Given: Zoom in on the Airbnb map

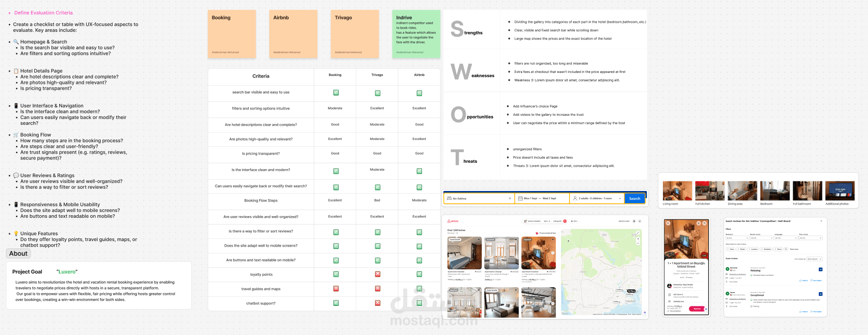Looking at the screenshot, I should [638, 238].
